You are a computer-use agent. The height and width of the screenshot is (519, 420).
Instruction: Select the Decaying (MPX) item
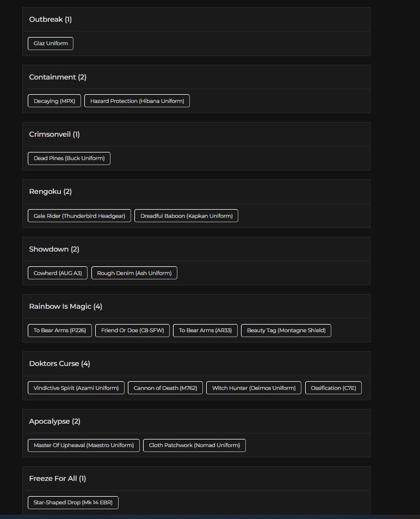coord(54,101)
